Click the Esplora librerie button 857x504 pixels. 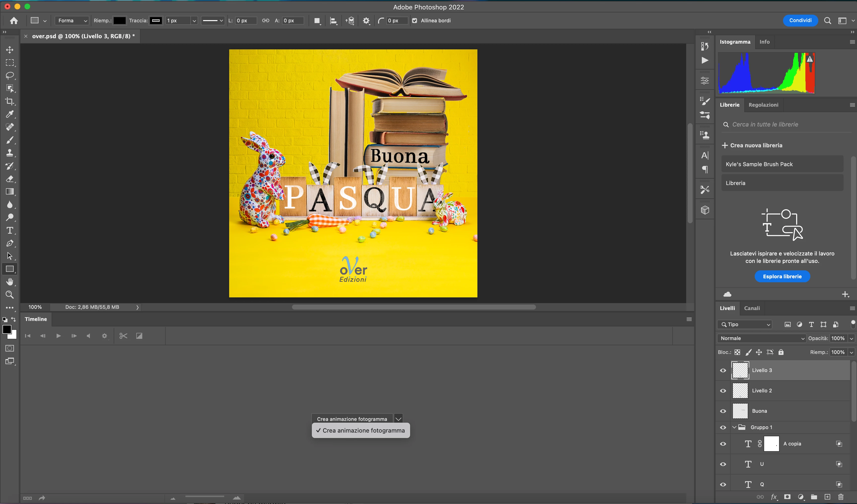[x=782, y=276]
